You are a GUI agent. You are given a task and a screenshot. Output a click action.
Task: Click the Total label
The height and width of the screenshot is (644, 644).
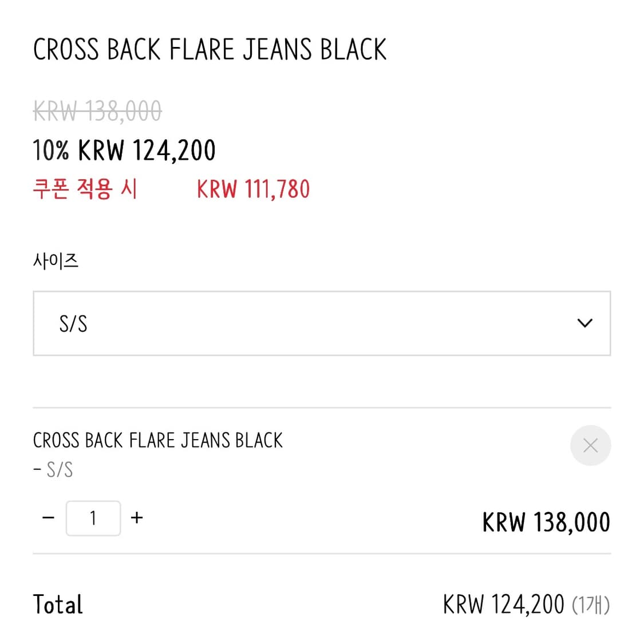click(58, 605)
